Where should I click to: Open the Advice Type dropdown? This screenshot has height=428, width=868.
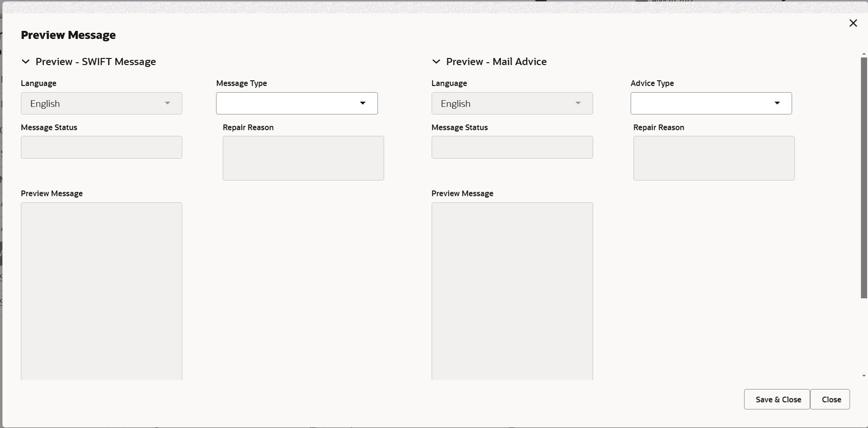click(711, 104)
